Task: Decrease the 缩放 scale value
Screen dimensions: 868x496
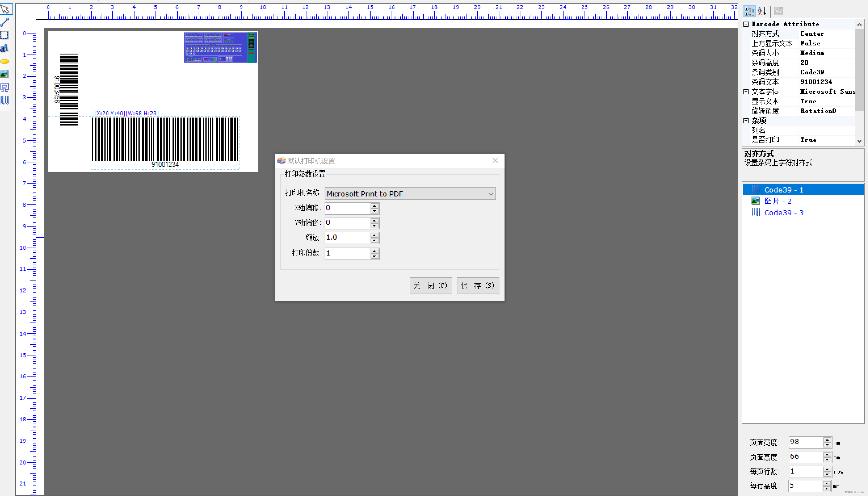Action: (375, 240)
